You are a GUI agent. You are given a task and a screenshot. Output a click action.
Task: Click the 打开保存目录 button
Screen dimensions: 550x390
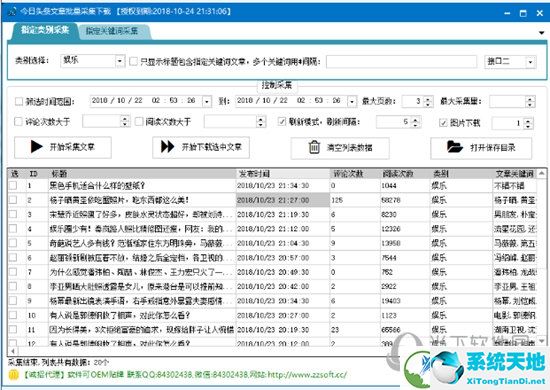[x=481, y=148]
